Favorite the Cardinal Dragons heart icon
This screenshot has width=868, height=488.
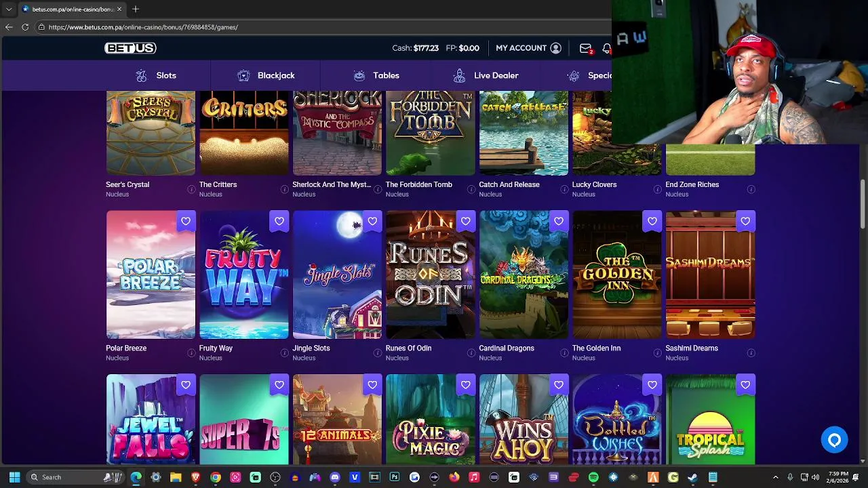(x=559, y=221)
